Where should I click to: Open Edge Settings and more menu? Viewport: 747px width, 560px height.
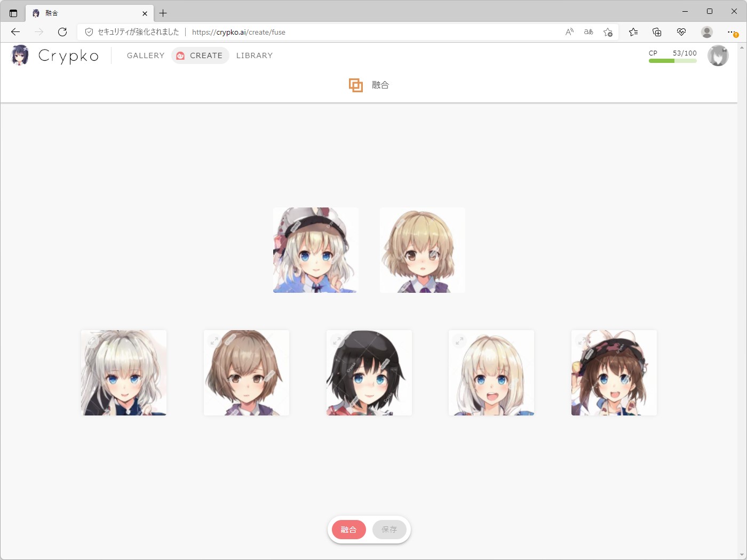pos(732,32)
